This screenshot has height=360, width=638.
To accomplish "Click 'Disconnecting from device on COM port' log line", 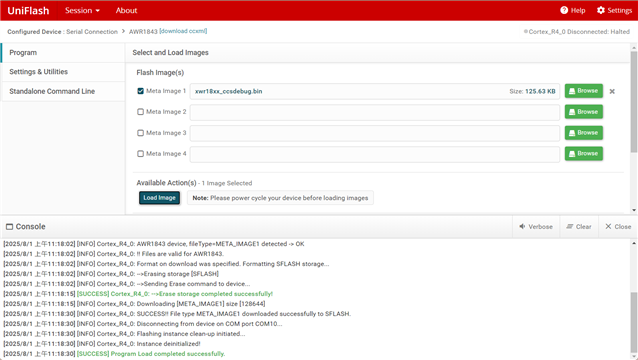I will coord(142,324).
